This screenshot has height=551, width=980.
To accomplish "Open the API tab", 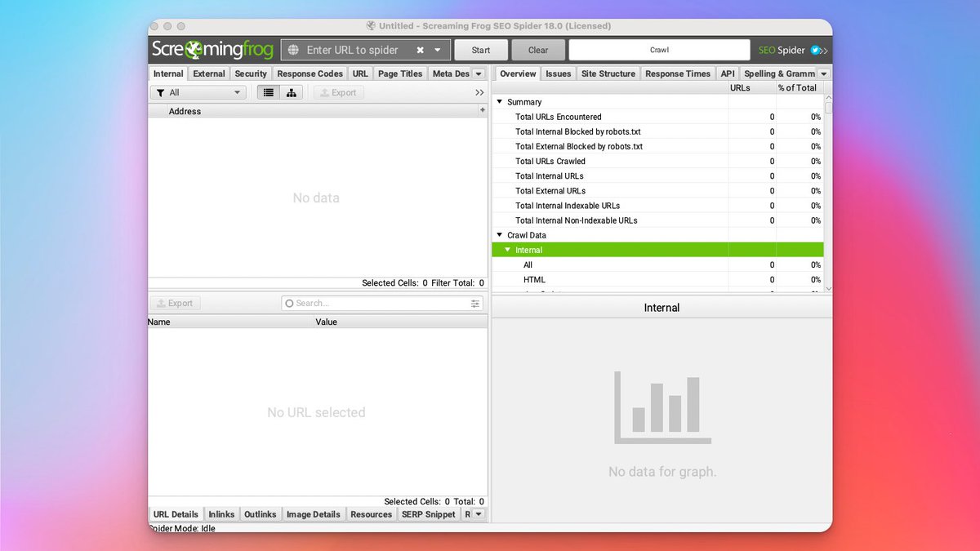I will coord(728,73).
